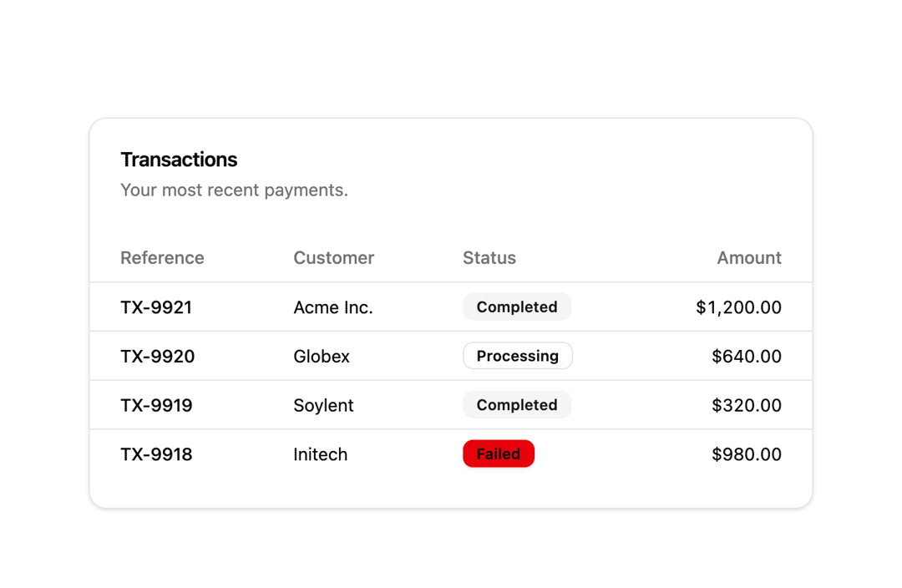This screenshot has height=588, width=902.
Task: Click the red Failed badge for Initech
Action: pos(499,454)
